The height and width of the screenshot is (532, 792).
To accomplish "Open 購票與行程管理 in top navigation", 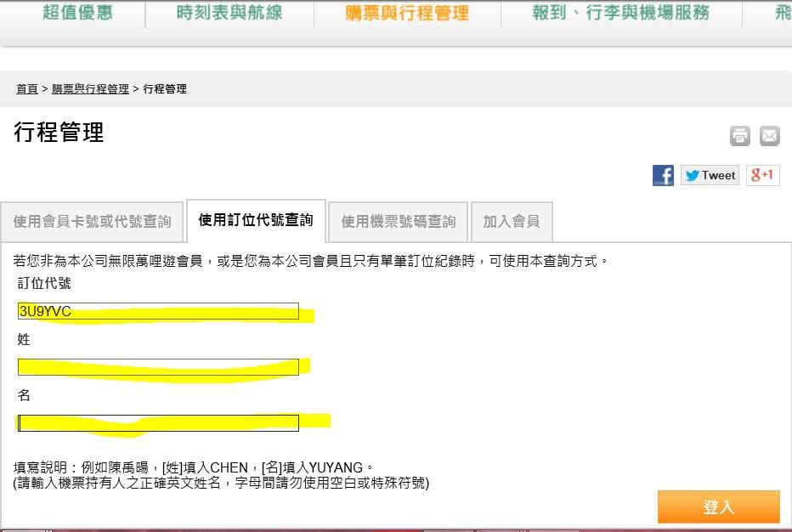I will (407, 14).
